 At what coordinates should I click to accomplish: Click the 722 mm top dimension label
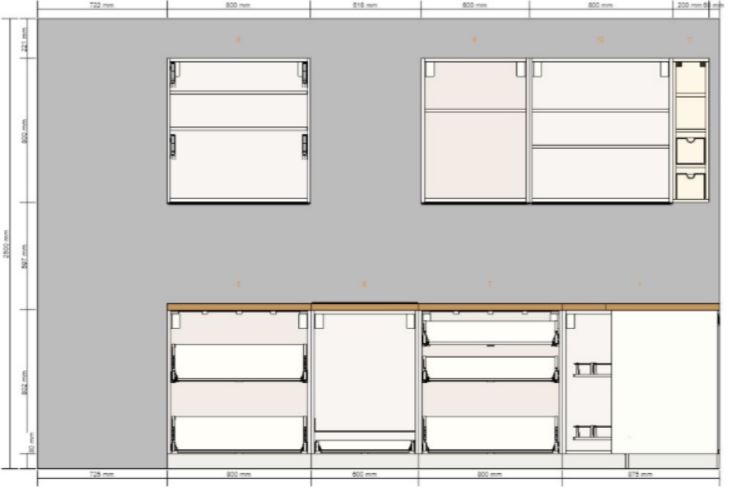click(100, 6)
